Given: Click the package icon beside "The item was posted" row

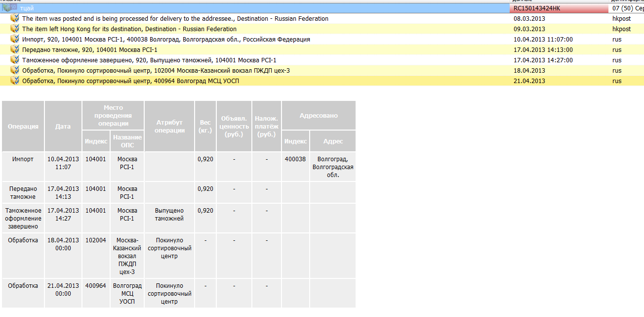Looking at the screenshot, I should coord(15,18).
